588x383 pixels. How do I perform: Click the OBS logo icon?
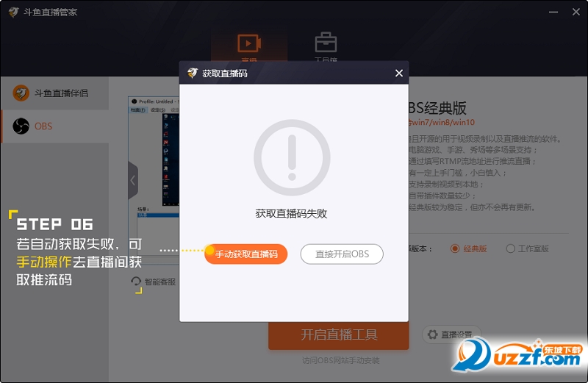tap(21, 126)
